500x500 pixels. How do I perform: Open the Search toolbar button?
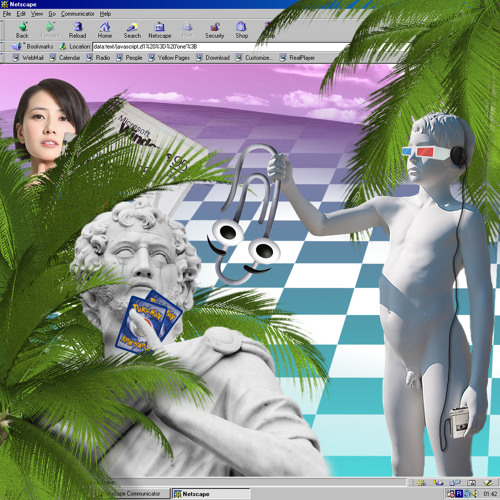132,30
